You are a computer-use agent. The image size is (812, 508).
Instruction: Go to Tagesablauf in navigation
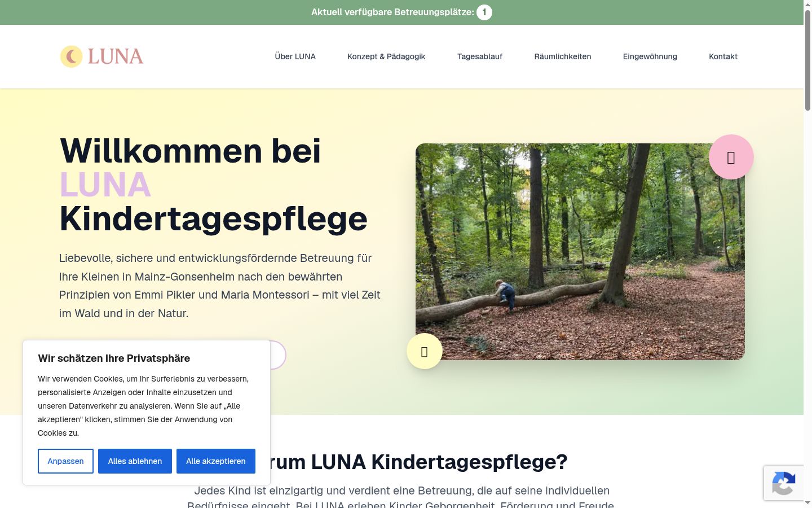(x=480, y=56)
